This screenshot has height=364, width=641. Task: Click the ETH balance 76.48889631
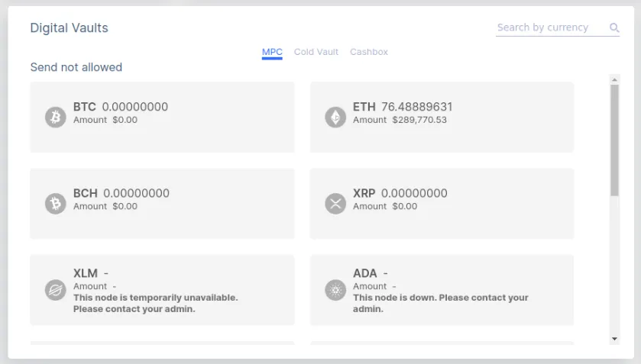click(417, 107)
